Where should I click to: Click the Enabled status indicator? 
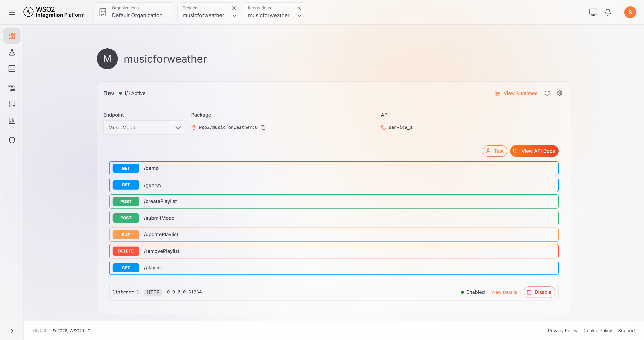tap(473, 292)
